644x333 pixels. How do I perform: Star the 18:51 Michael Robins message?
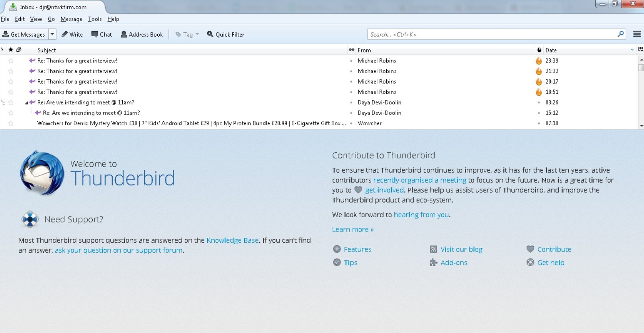click(x=11, y=92)
